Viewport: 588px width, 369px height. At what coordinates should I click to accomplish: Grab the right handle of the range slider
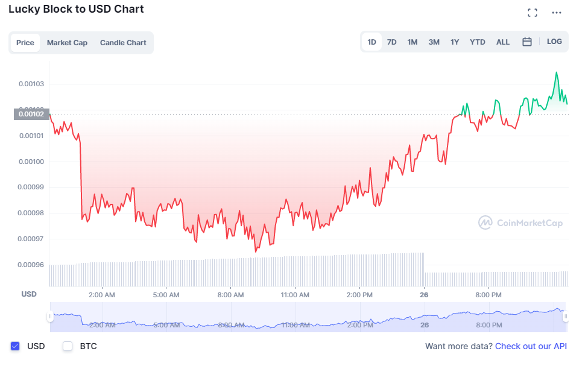coord(566,317)
